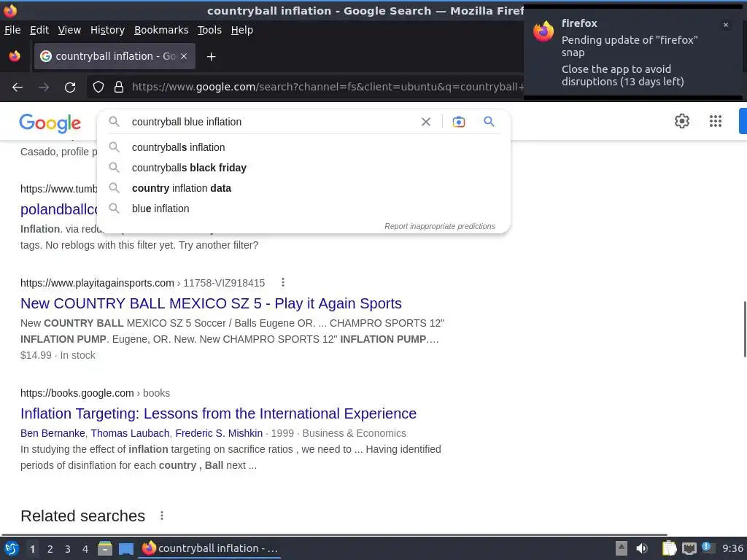Reload the current page

pos(70,87)
